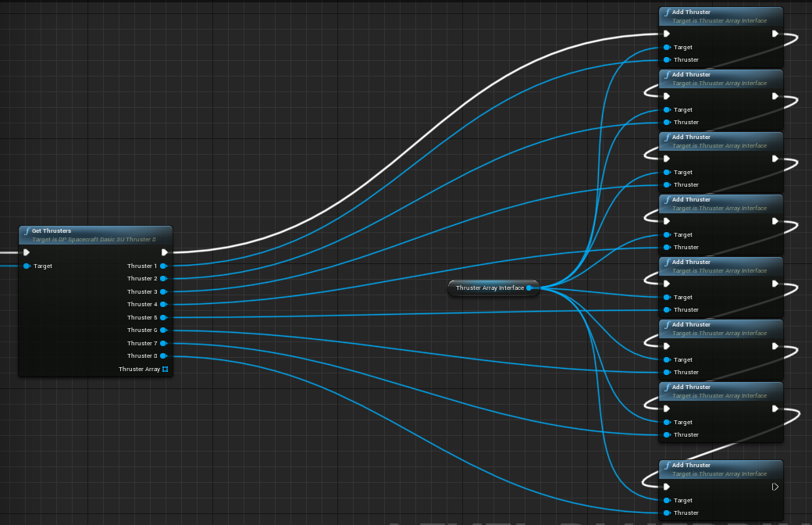812x525 pixels.
Task: Click the Thruster pin on the bottom Add Thruster
Action: (x=667, y=512)
